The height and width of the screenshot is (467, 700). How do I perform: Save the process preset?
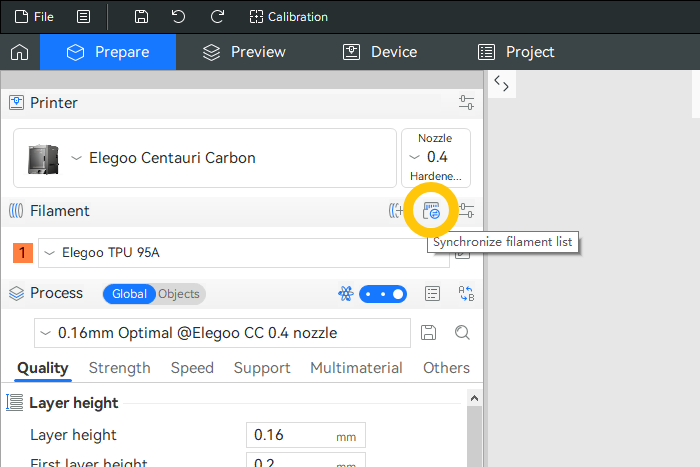coord(428,333)
